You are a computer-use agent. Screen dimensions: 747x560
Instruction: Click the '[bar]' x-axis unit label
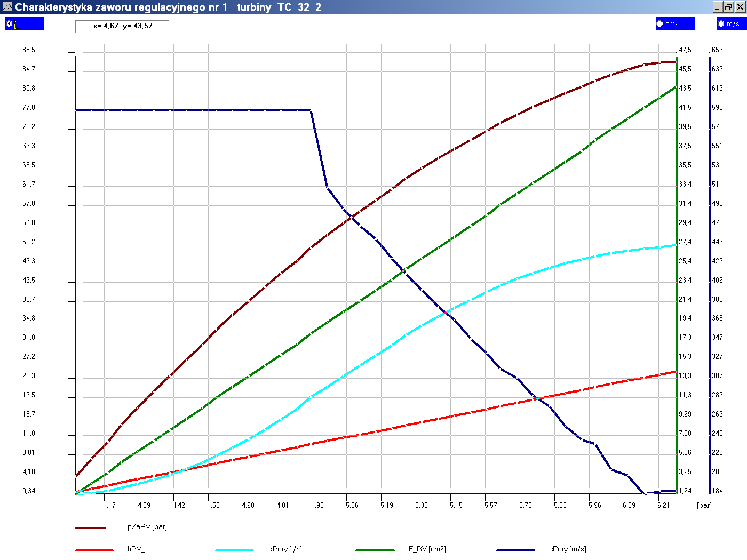coord(704,506)
